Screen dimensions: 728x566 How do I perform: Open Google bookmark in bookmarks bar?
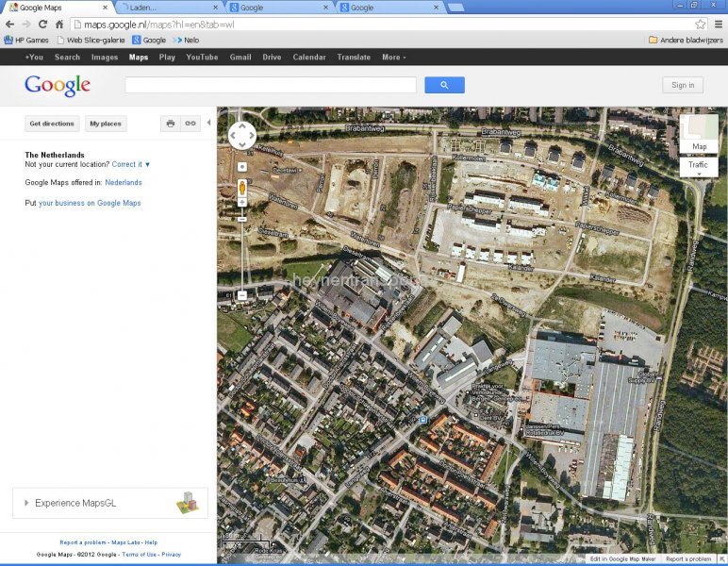tap(149, 40)
